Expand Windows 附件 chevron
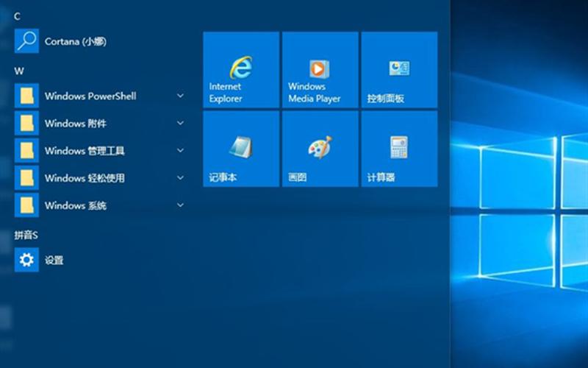588x368 pixels. click(x=180, y=123)
